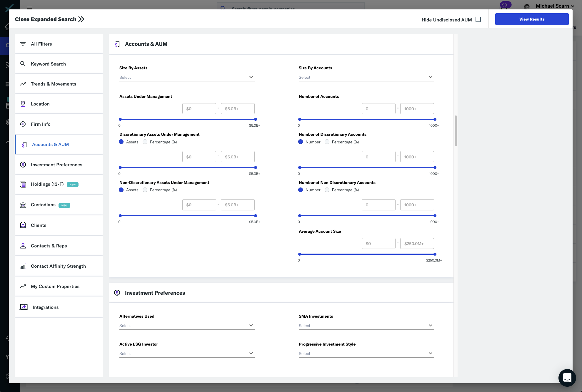
Task: Open the Investment Preferences sidebar section
Action: click(x=56, y=165)
